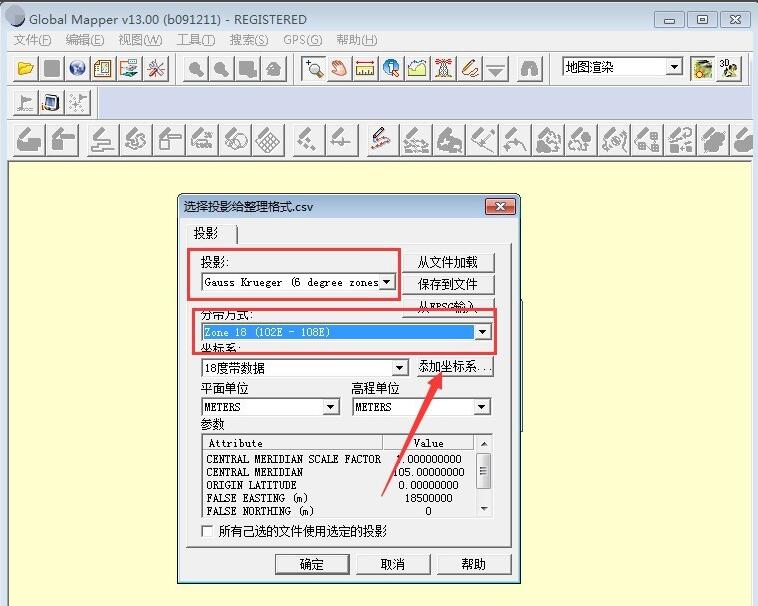This screenshot has height=606, width=758.
Task: Select the Pan hand tool
Action: point(339,68)
